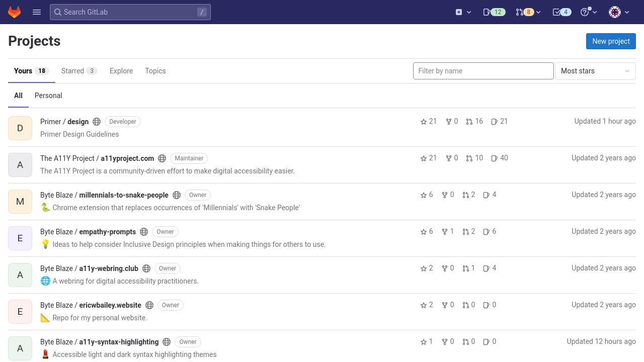This screenshot has height=362, width=644.
Task: Expand the merge requests dropdown chevron
Action: point(538,12)
